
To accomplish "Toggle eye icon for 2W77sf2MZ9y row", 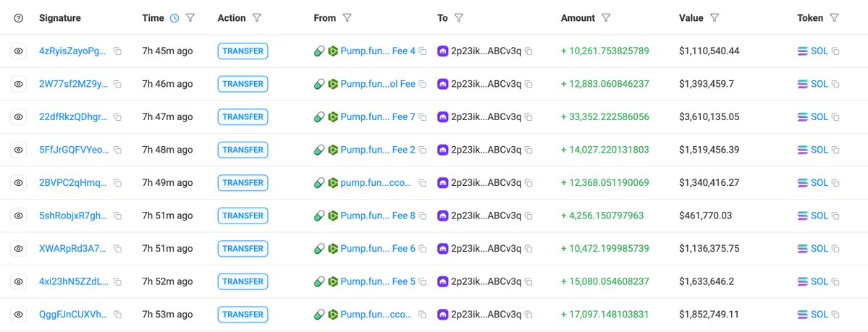I will [18, 84].
